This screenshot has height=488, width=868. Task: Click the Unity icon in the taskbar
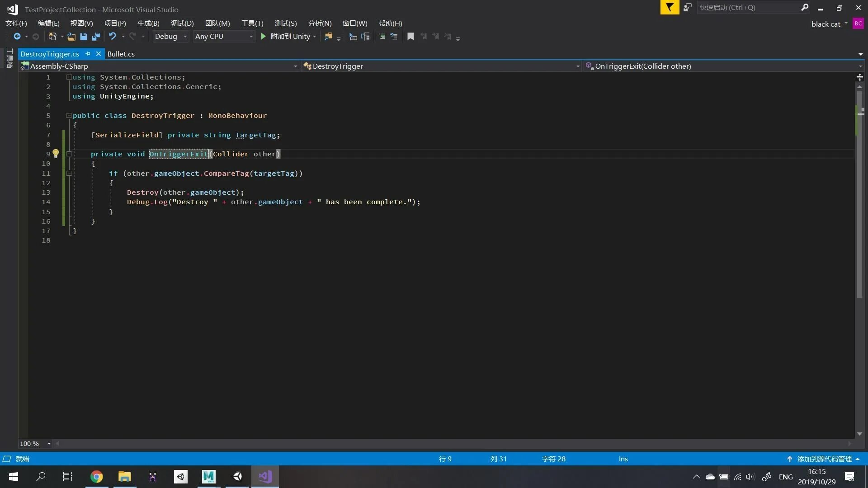[x=237, y=476]
